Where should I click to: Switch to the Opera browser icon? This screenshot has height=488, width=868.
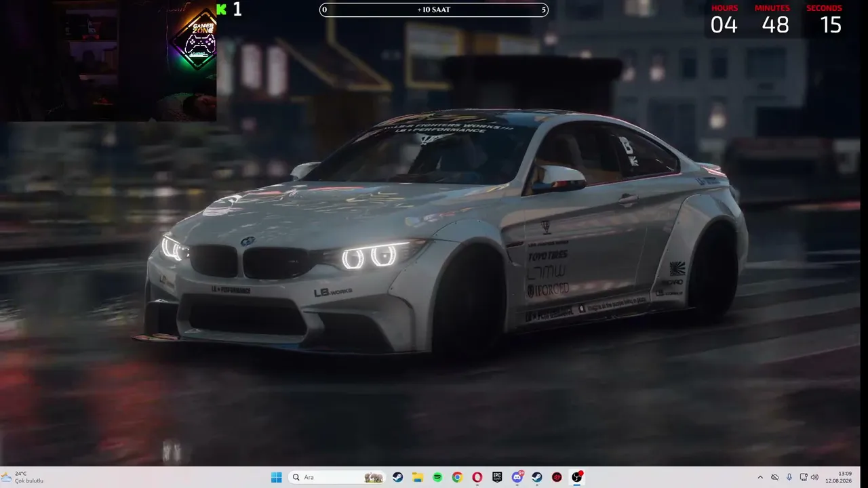point(477,477)
